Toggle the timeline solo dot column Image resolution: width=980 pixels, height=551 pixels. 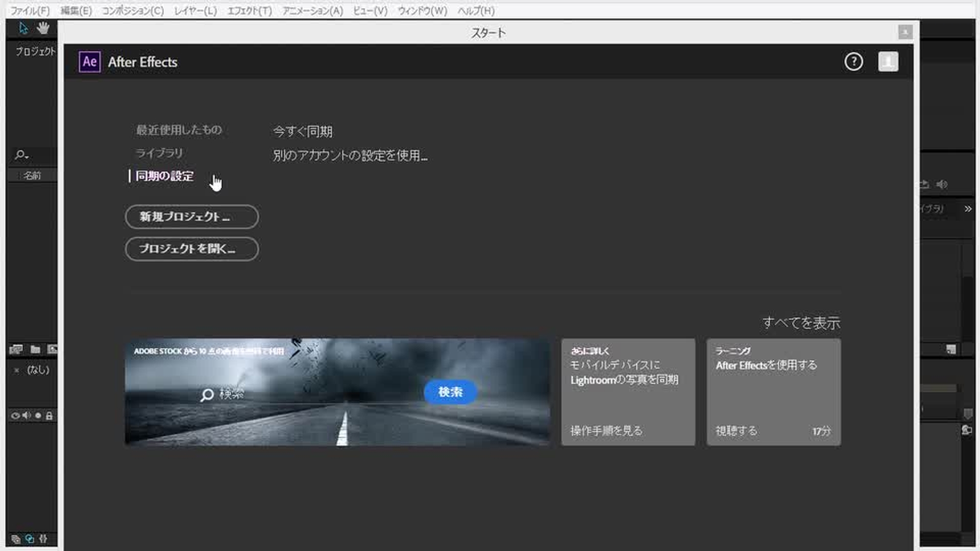38,416
